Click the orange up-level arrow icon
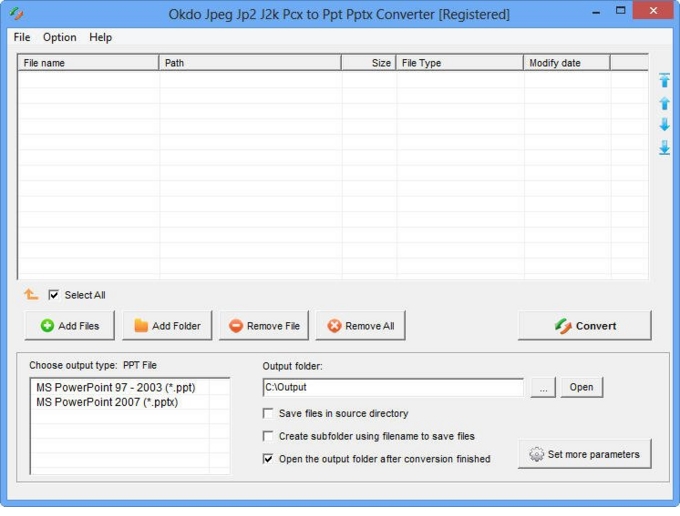Image resolution: width=680 pixels, height=516 pixels. point(31,294)
